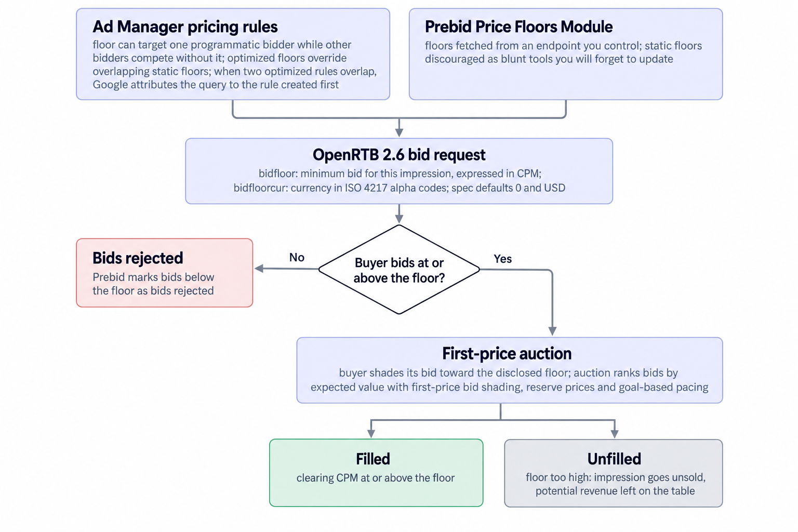Select the red Bids rejected box
798x532 pixels.
(165, 273)
